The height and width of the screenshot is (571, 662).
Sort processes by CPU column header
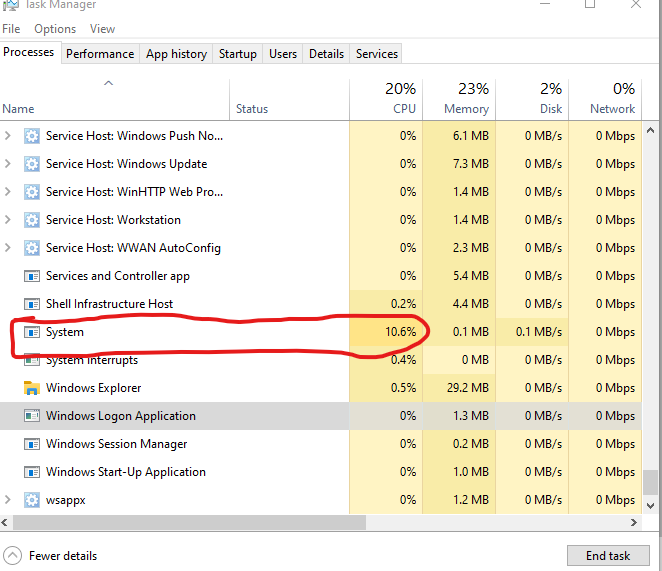click(x=386, y=100)
